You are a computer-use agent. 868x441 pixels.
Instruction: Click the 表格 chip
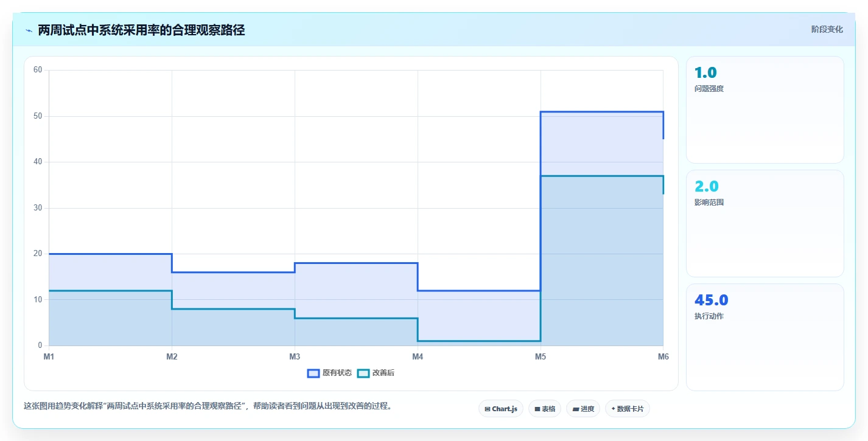545,409
